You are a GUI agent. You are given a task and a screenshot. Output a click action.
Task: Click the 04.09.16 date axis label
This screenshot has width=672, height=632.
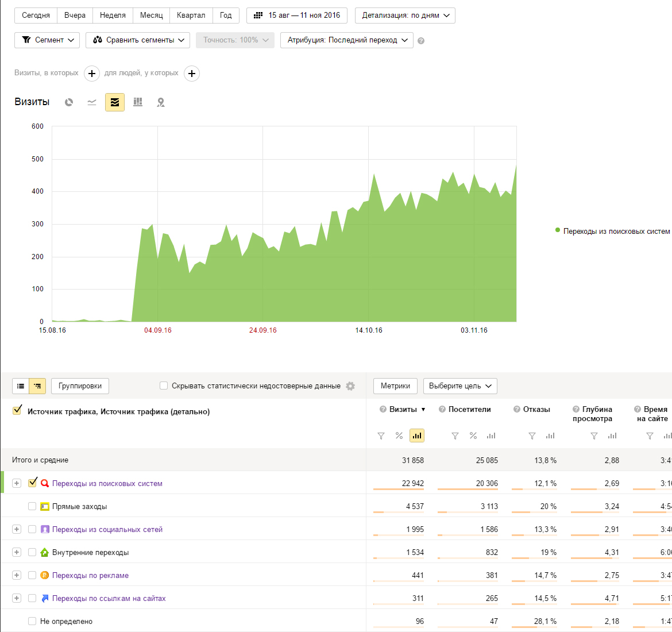158,330
